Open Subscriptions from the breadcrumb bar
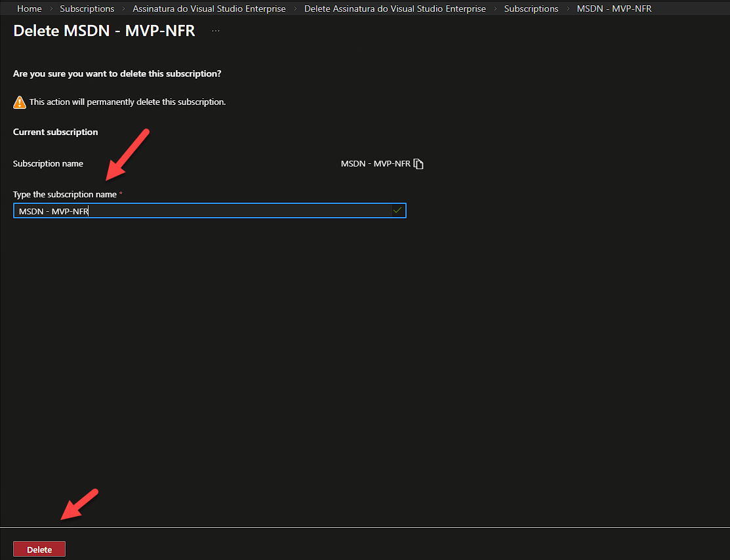730x560 pixels. pyautogui.click(x=87, y=9)
